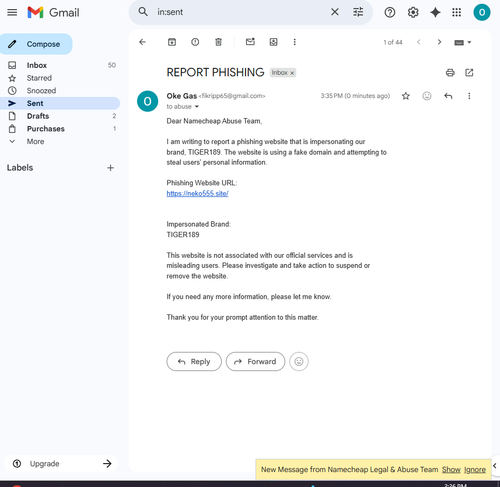Add an emoji reaction in header
The height and width of the screenshot is (487, 500).
(x=427, y=96)
